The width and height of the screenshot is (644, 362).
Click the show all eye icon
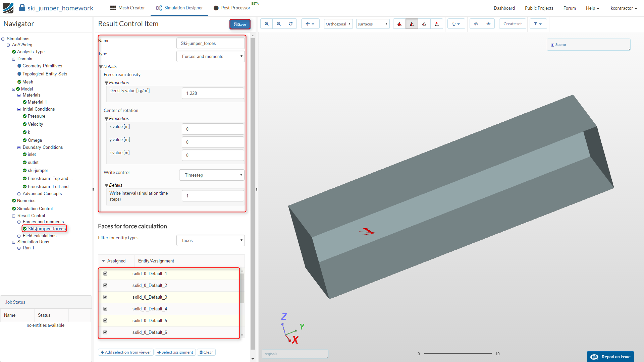[488, 24]
